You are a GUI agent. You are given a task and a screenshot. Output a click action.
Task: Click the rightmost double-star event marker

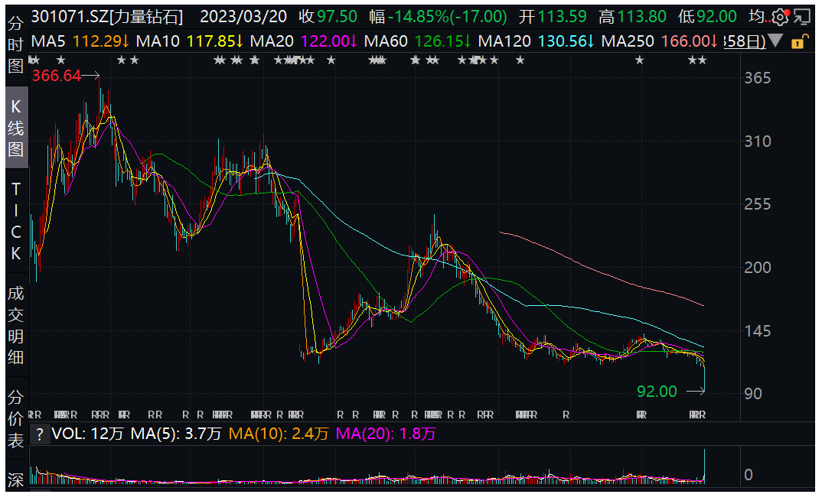click(x=696, y=60)
